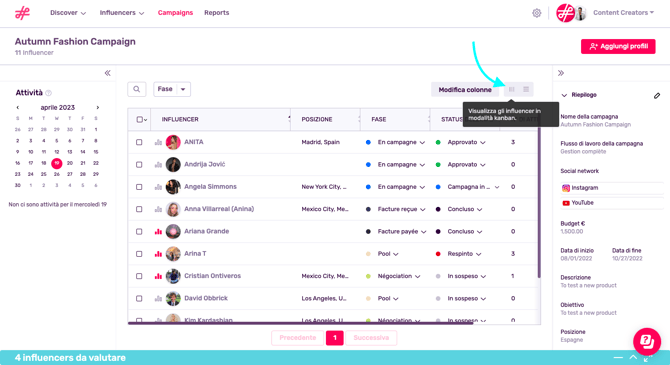Viewport: 670px width, 365px height.
Task: Go to the Reports tab
Action: [x=217, y=13]
